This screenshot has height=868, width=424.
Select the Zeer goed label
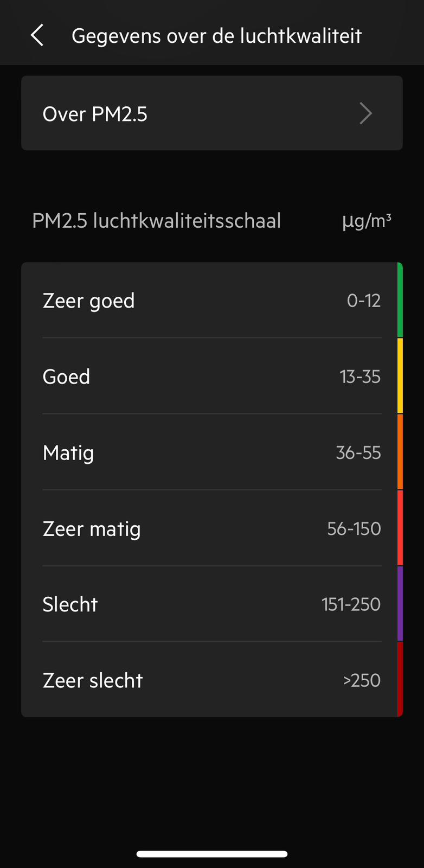88,301
